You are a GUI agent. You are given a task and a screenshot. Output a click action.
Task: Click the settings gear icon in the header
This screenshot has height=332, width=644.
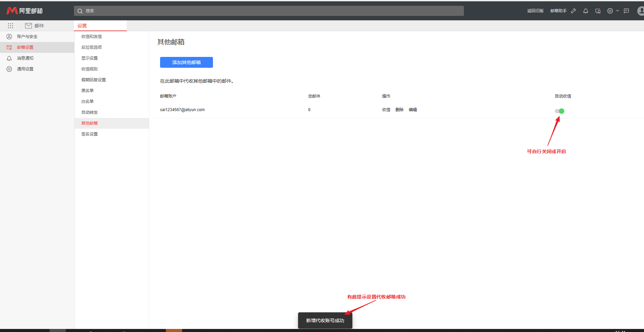tap(610, 11)
